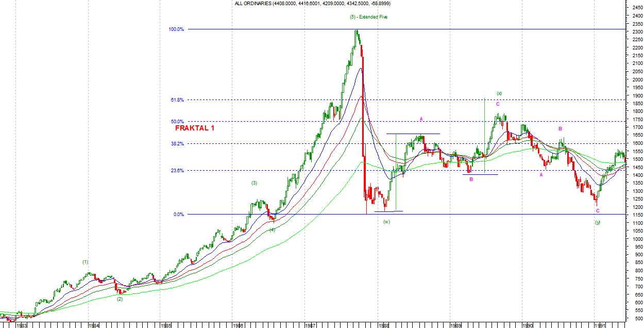Select the 23.6% Fibonacci retracement label
The height and width of the screenshot is (328, 644).
pos(177,171)
